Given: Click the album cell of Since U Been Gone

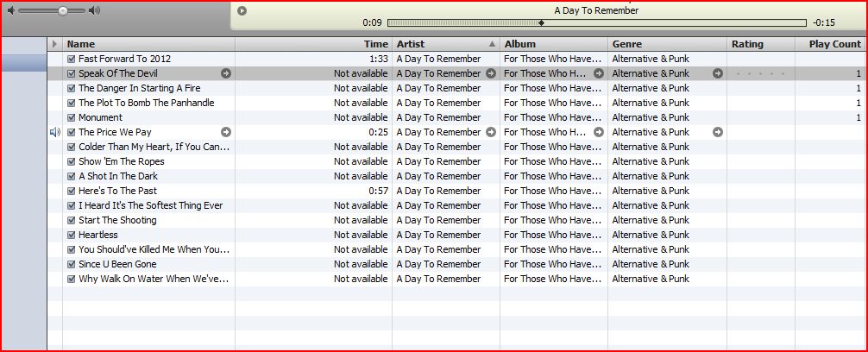Looking at the screenshot, I should point(552,264).
